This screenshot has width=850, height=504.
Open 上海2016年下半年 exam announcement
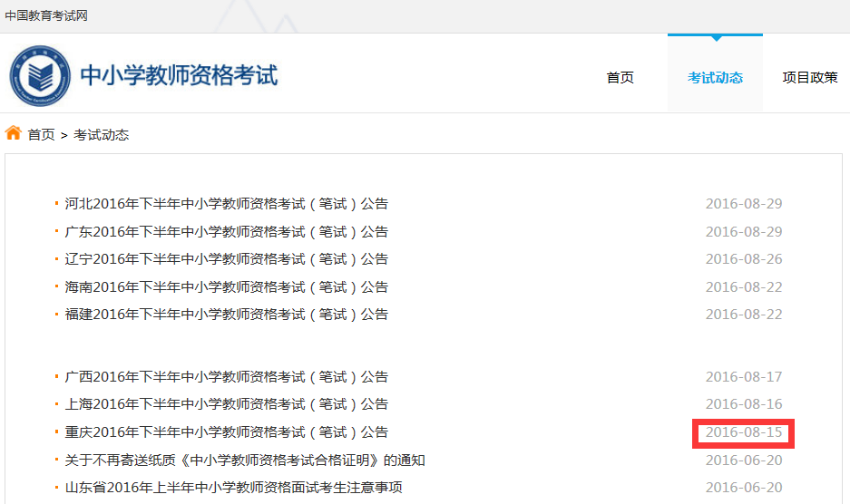point(226,404)
